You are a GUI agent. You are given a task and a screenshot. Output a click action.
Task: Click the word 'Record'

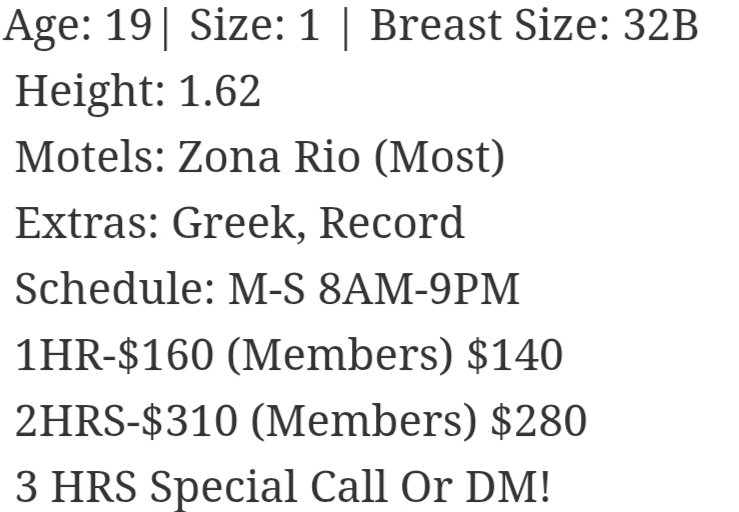point(392,223)
